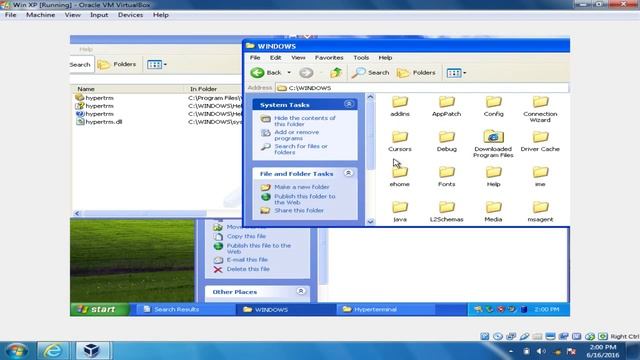Screen dimensions: 640x360
Task: Open Help menu in WINDOWS explorer
Action: click(x=385, y=58)
